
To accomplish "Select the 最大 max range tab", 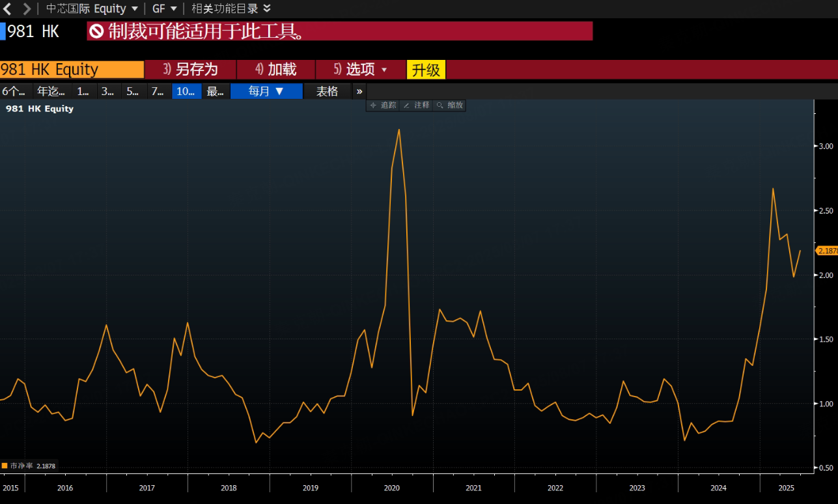I will pyautogui.click(x=216, y=91).
